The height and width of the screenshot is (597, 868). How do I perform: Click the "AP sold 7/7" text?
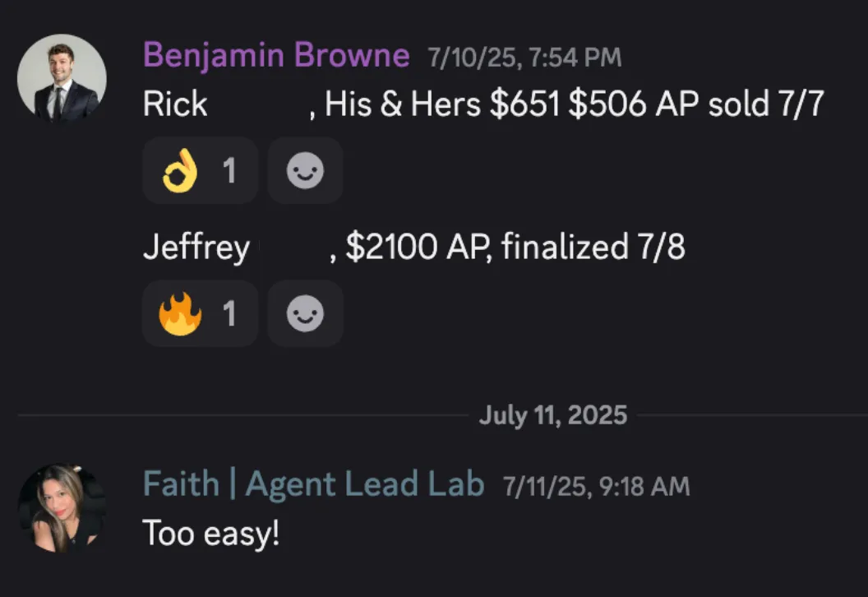[740, 104]
